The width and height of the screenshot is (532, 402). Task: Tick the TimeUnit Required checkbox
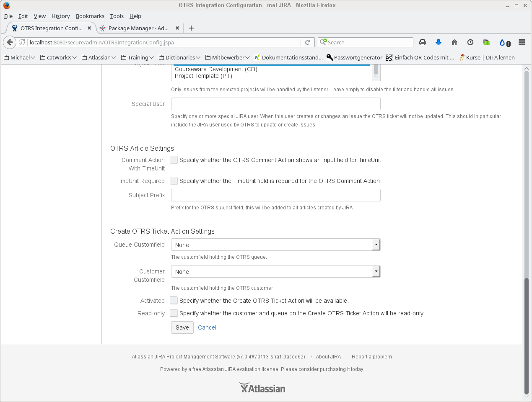tap(174, 180)
